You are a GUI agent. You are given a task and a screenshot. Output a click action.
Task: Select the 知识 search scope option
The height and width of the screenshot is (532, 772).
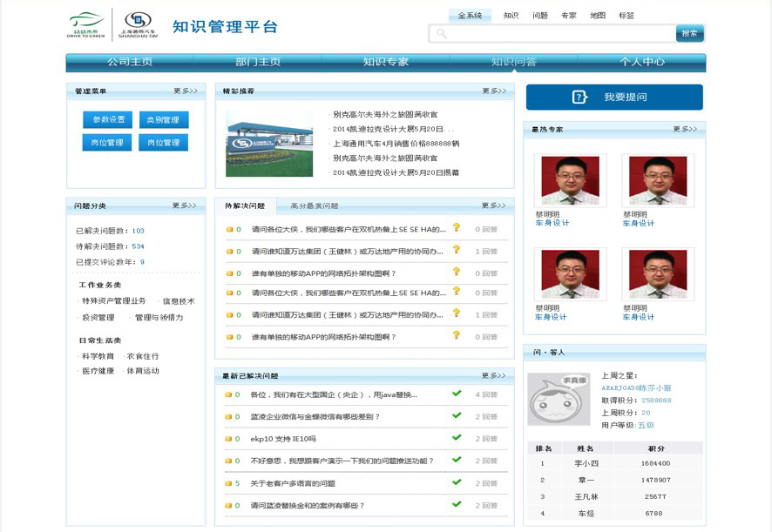(x=511, y=16)
